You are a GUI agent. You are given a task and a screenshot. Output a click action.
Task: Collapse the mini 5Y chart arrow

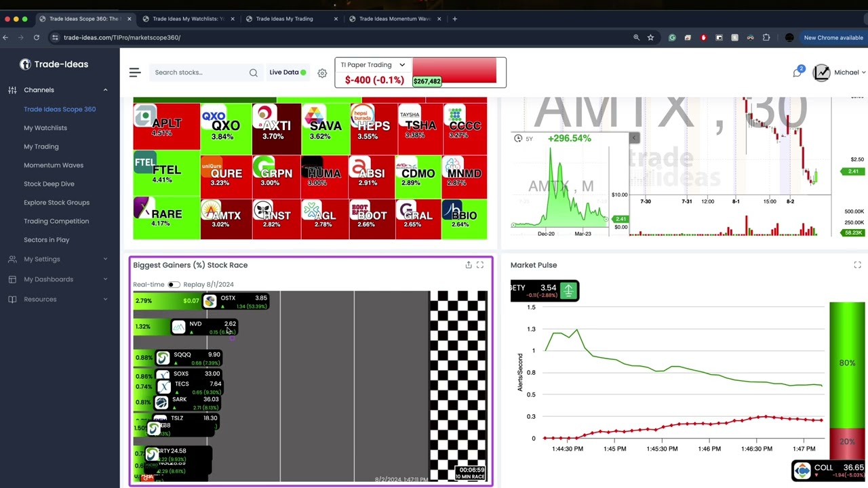point(634,138)
